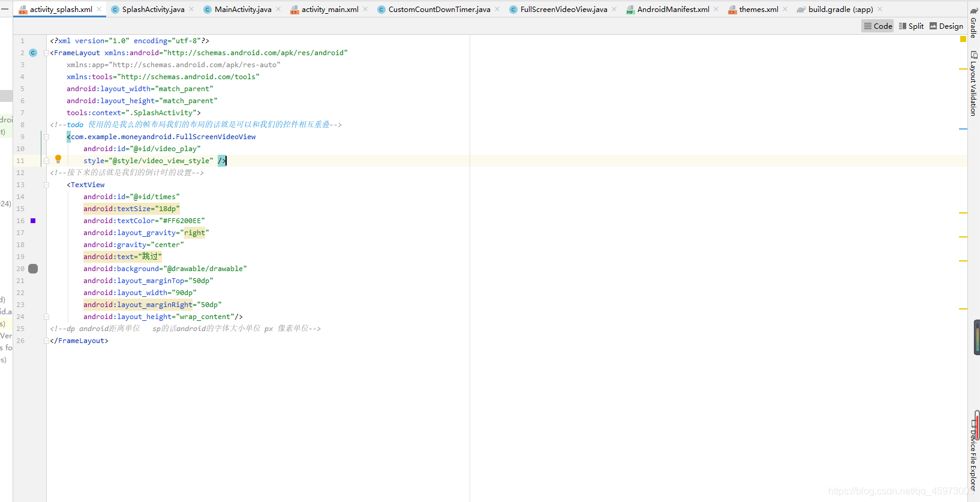Click the @+id/times attribute
The height and width of the screenshot is (502, 980).
pyautogui.click(x=131, y=197)
